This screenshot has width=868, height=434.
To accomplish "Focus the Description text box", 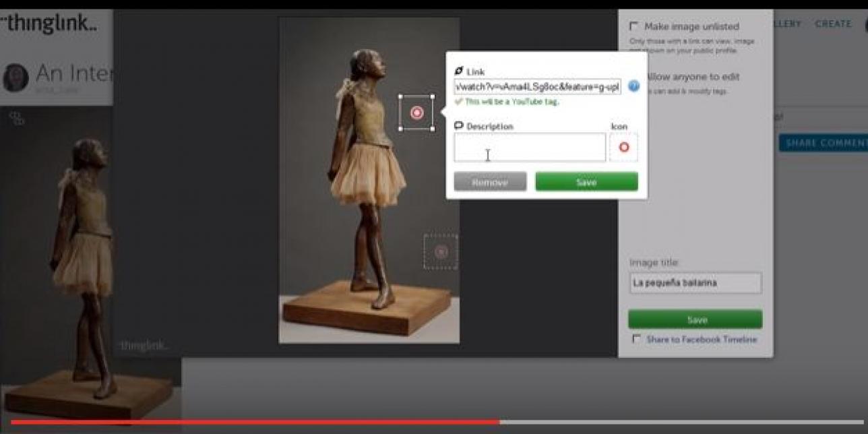I will click(530, 147).
